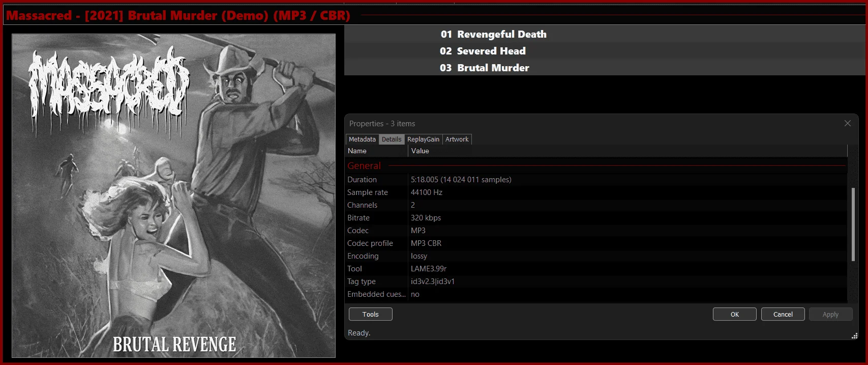This screenshot has height=365, width=868.
Task: Select track 03 Brutal Murder
Action: tap(605, 68)
